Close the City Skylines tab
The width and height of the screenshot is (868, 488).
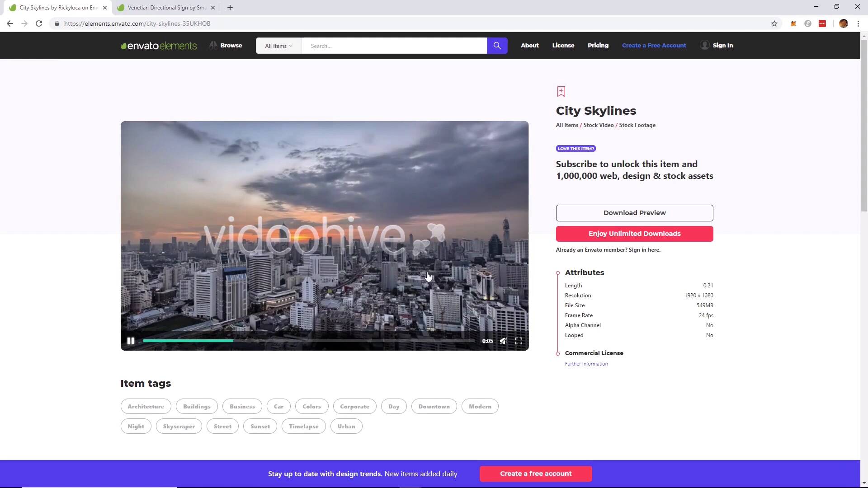(x=104, y=8)
